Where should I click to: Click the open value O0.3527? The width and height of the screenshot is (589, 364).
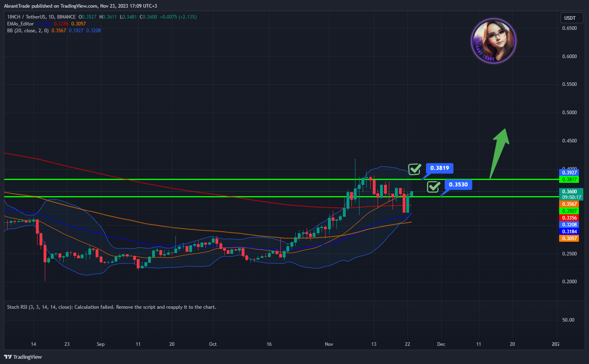coord(88,17)
